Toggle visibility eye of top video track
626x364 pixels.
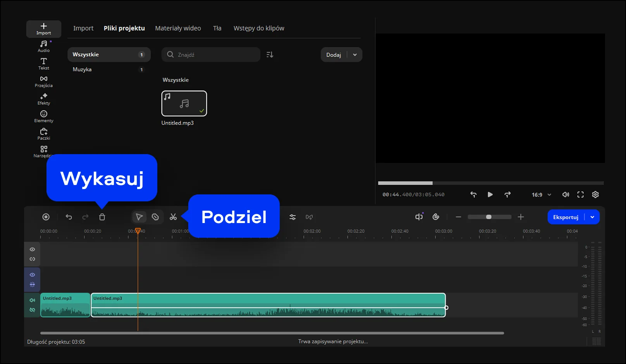(33, 249)
